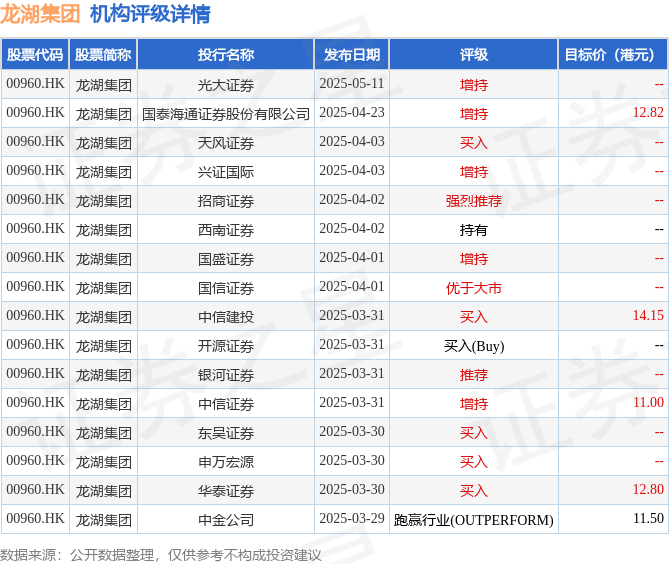This screenshot has width=669, height=564.
Task: Click 龙湖集团 name in 招商证券 row
Action: (x=103, y=201)
